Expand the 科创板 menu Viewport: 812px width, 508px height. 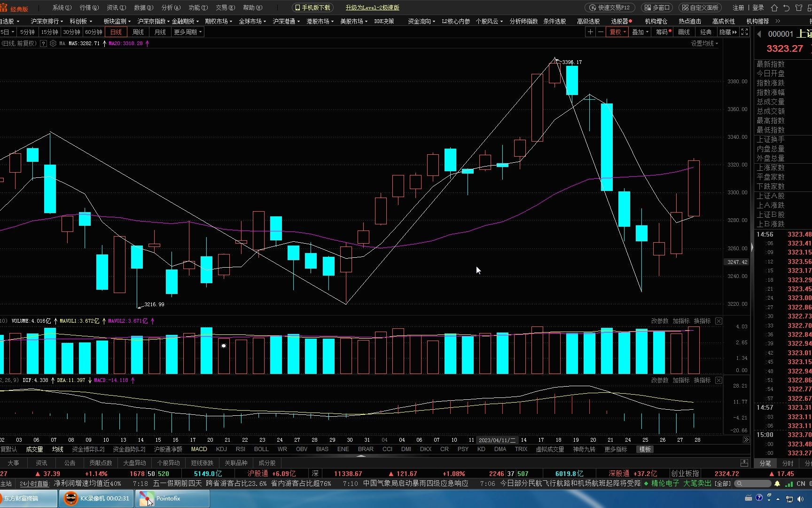pos(81,21)
